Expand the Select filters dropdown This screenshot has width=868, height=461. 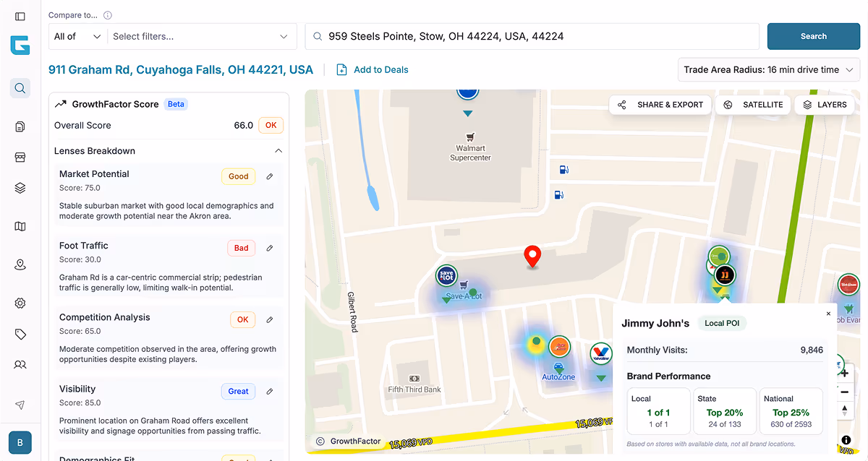coord(202,36)
